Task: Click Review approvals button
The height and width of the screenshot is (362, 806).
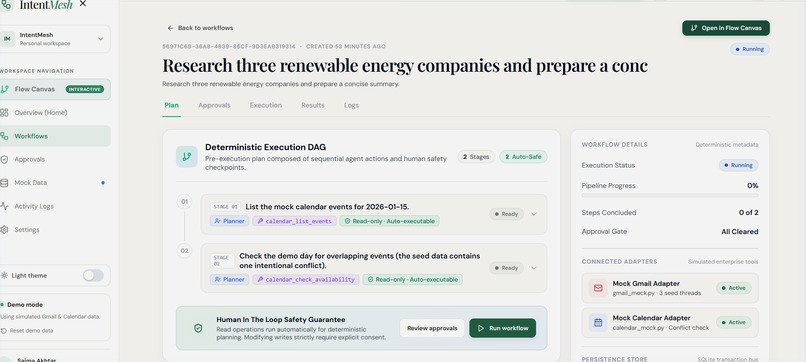Action: click(432, 328)
